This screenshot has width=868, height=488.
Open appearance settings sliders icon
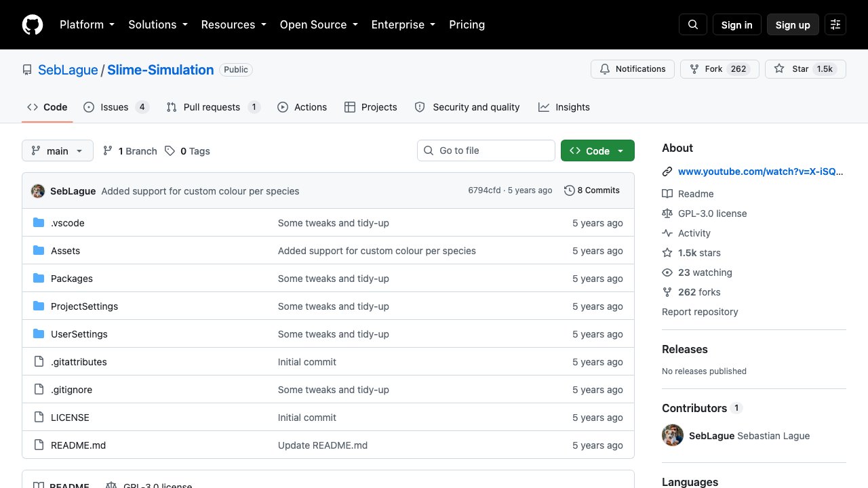[x=835, y=24]
